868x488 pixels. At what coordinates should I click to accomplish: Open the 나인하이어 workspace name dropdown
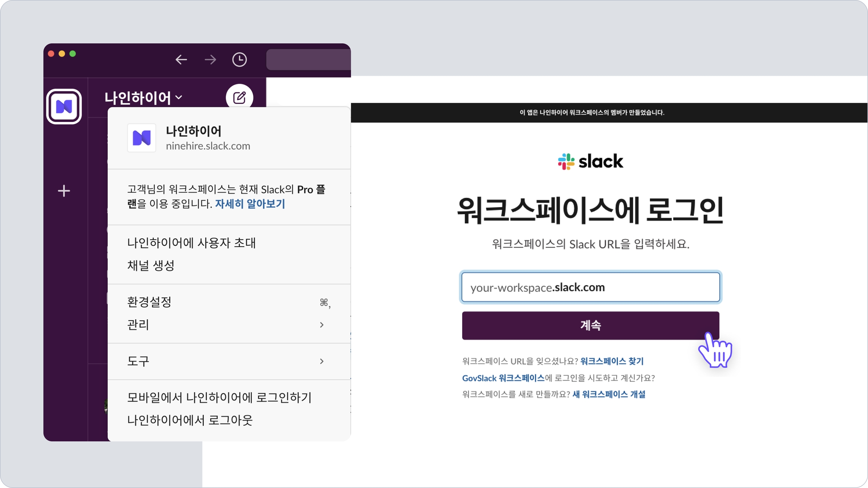click(x=144, y=98)
